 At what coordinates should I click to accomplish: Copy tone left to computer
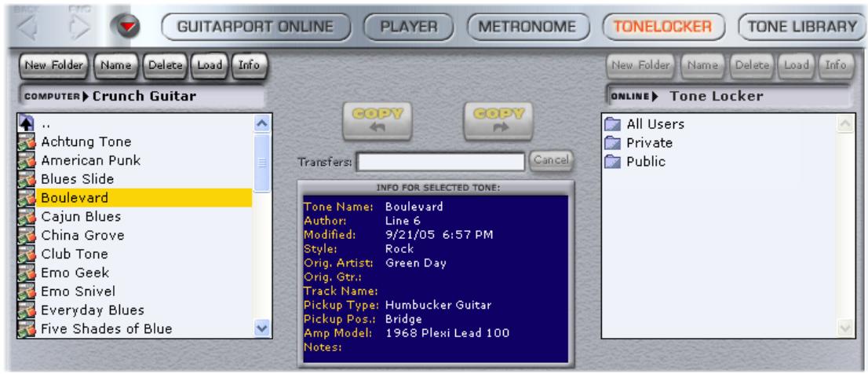[x=377, y=121]
